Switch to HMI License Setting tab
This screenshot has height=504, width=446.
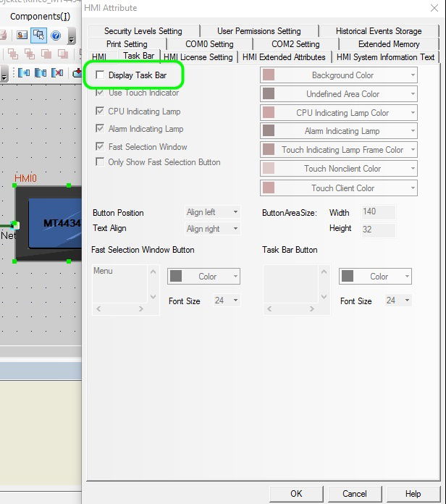point(198,57)
